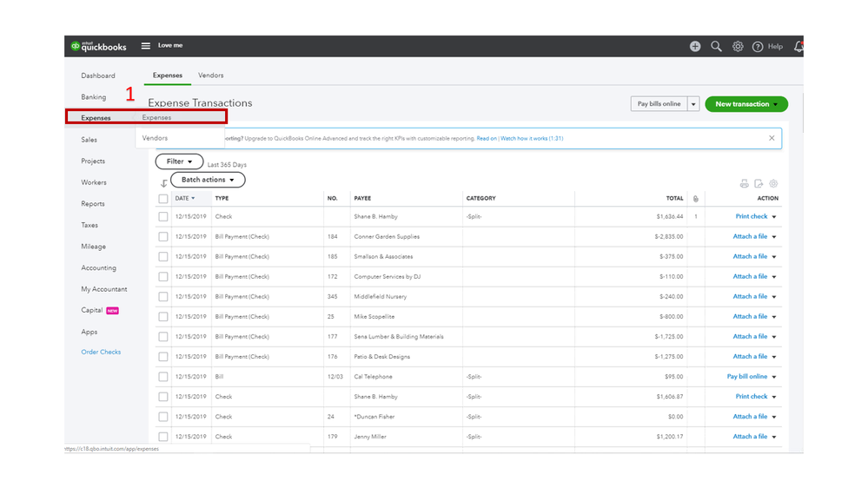Check the Middlefield Nursery row
Image resolution: width=868 pixels, height=488 pixels.
[x=163, y=297]
